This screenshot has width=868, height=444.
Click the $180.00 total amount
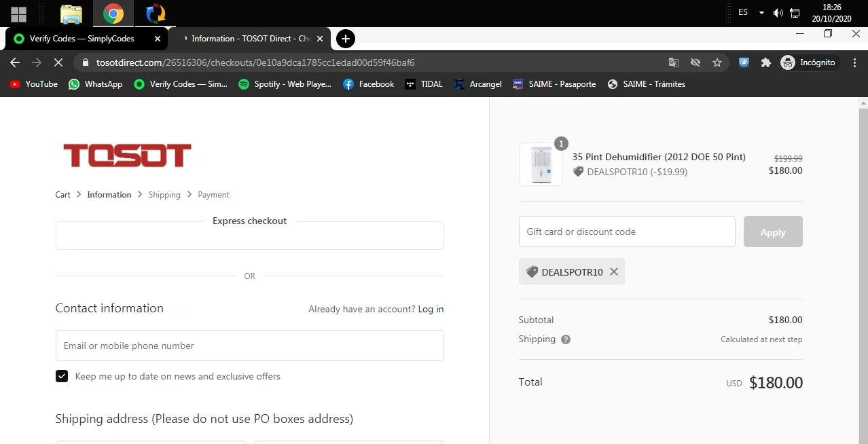776,383
